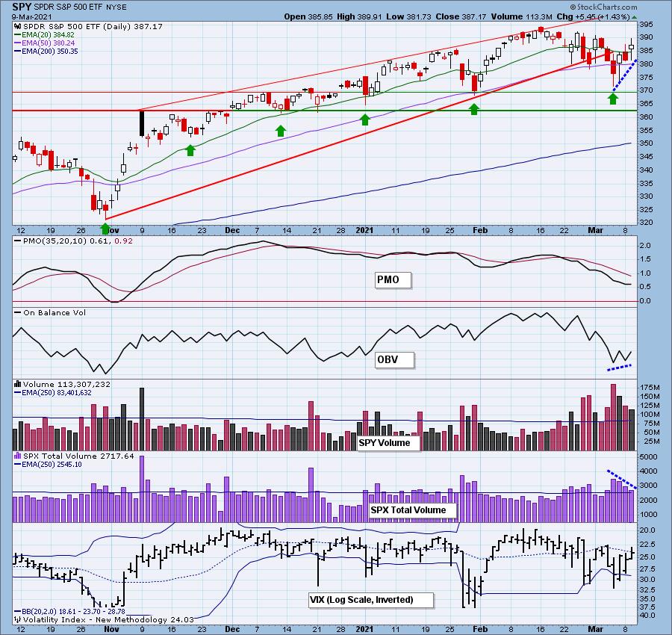Click the 9-Mar-2021 date label
672x635 pixels.
31,16
